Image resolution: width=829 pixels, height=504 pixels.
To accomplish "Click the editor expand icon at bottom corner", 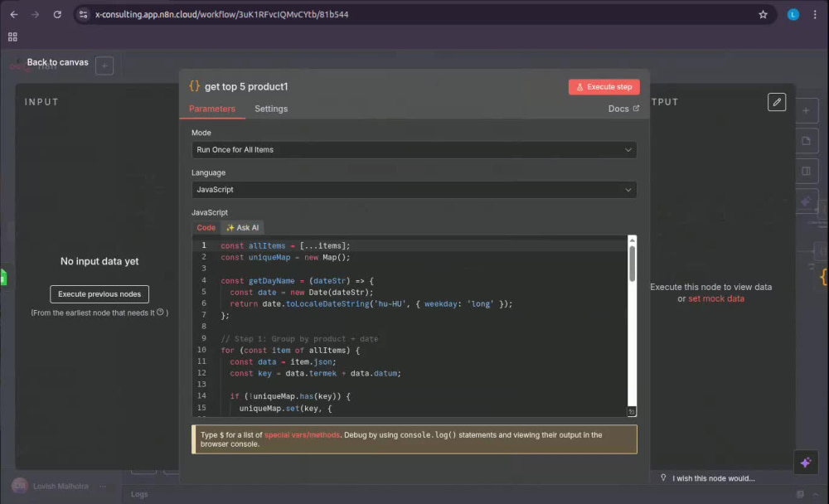I will click(x=631, y=412).
